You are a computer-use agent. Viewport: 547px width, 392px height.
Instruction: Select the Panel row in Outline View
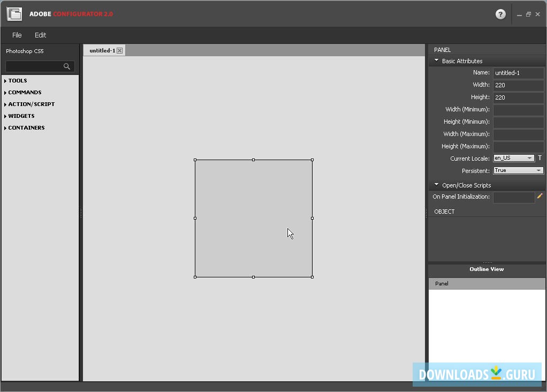pos(487,283)
